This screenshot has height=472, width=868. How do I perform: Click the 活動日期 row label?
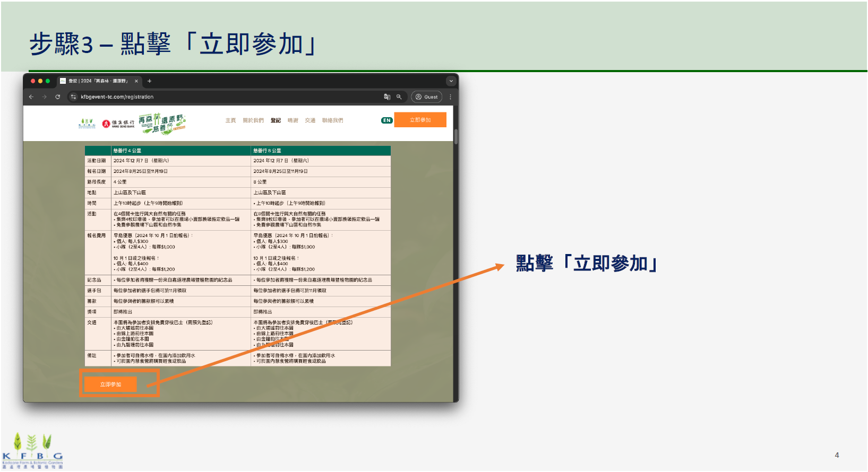point(97,161)
